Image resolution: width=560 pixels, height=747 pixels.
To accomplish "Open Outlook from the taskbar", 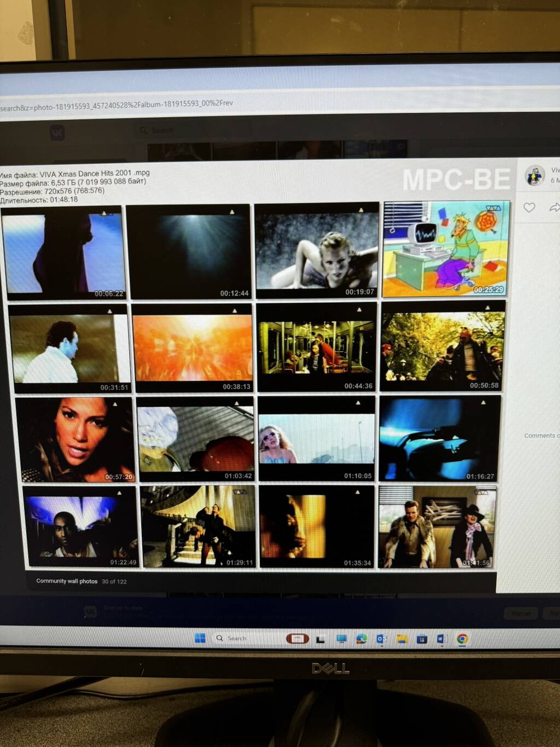I will (382, 639).
